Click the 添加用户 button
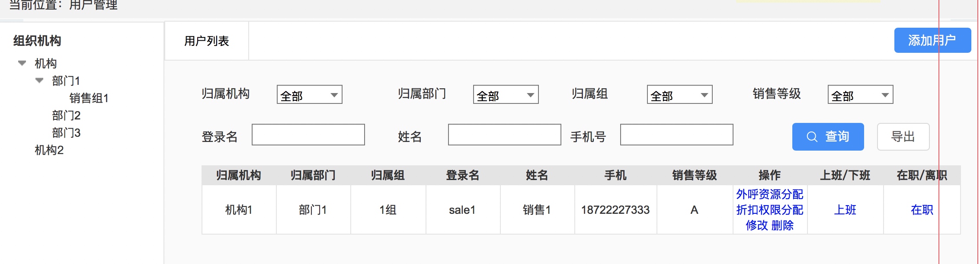This screenshot has height=264, width=980. coord(933,40)
